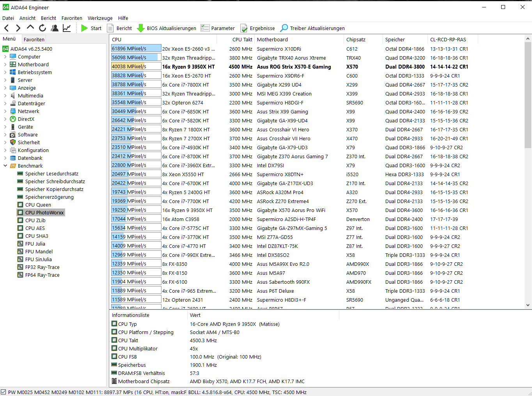Select FP64 Ray-Trace benchmark icon
The height and width of the screenshot is (396, 532).
click(x=20, y=275)
